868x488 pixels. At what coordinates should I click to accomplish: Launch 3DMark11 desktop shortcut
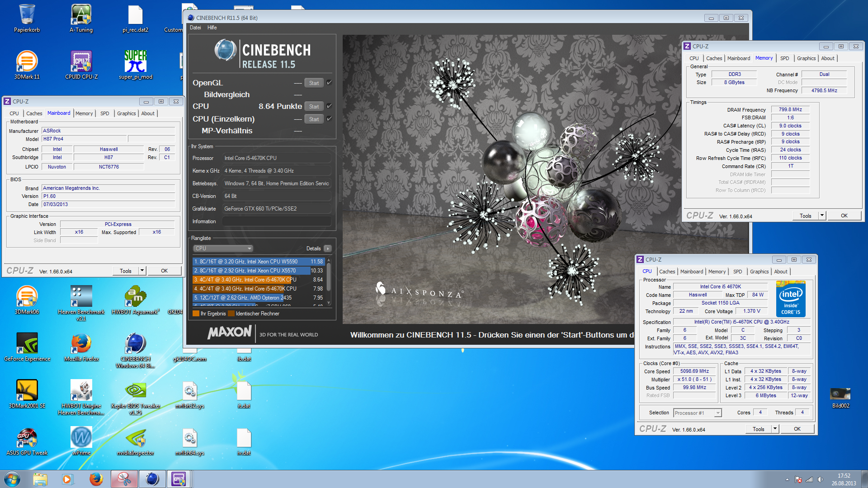click(27, 65)
